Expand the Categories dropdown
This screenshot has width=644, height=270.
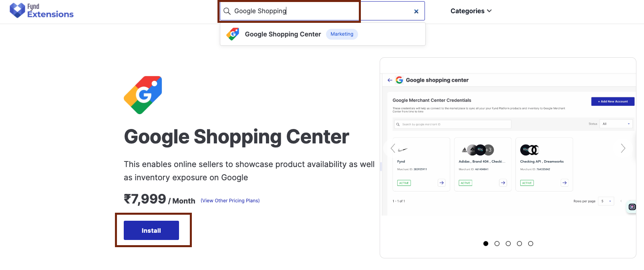(x=471, y=11)
